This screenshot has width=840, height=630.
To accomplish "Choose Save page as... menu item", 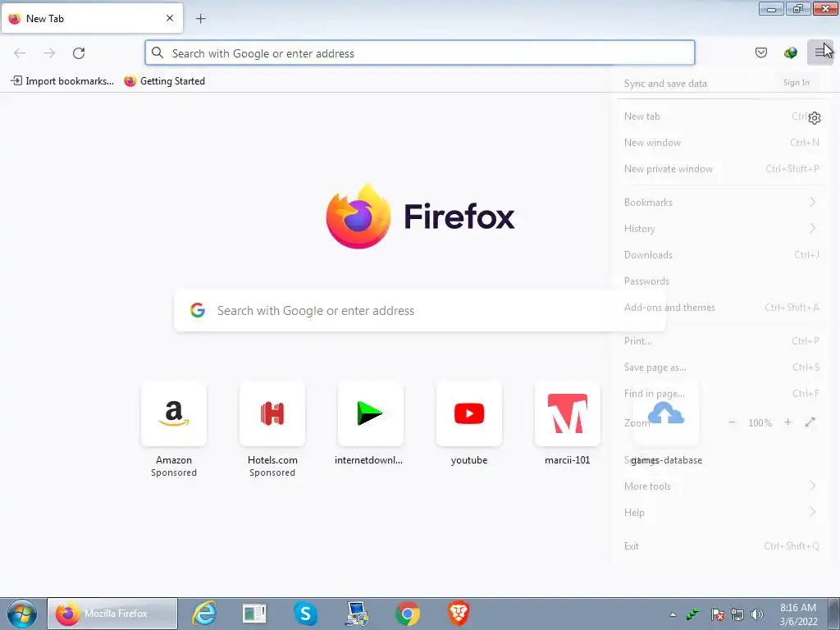I will pos(721,367).
